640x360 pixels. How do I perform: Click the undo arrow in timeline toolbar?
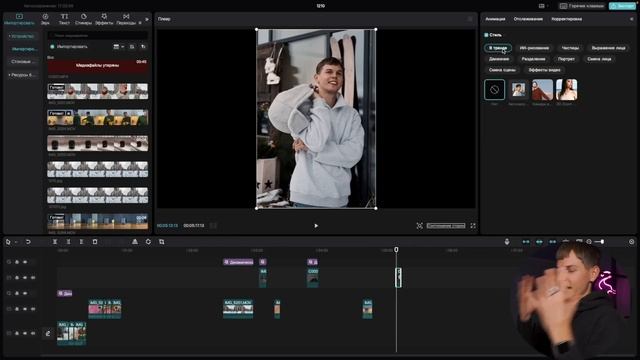click(28, 242)
